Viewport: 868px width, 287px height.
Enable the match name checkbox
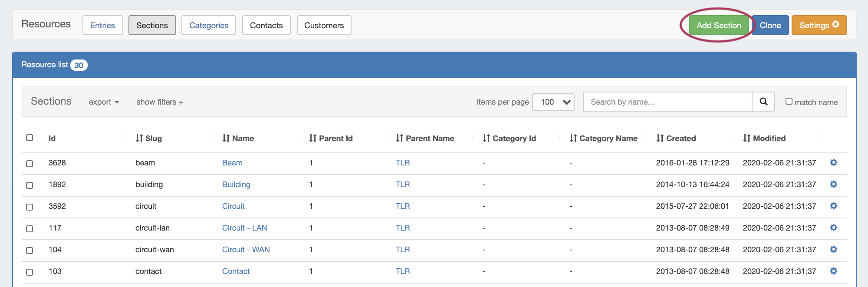(x=789, y=101)
